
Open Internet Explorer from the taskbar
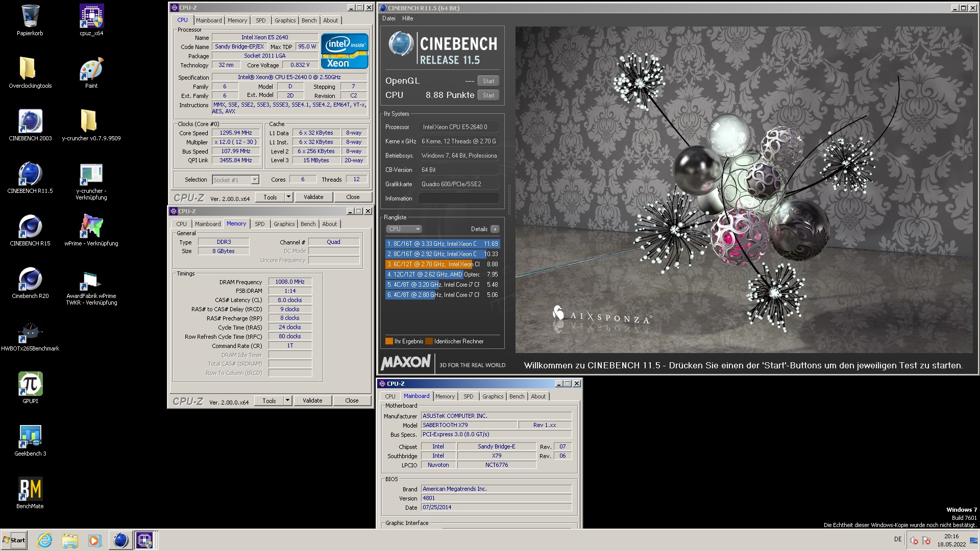[x=45, y=540]
